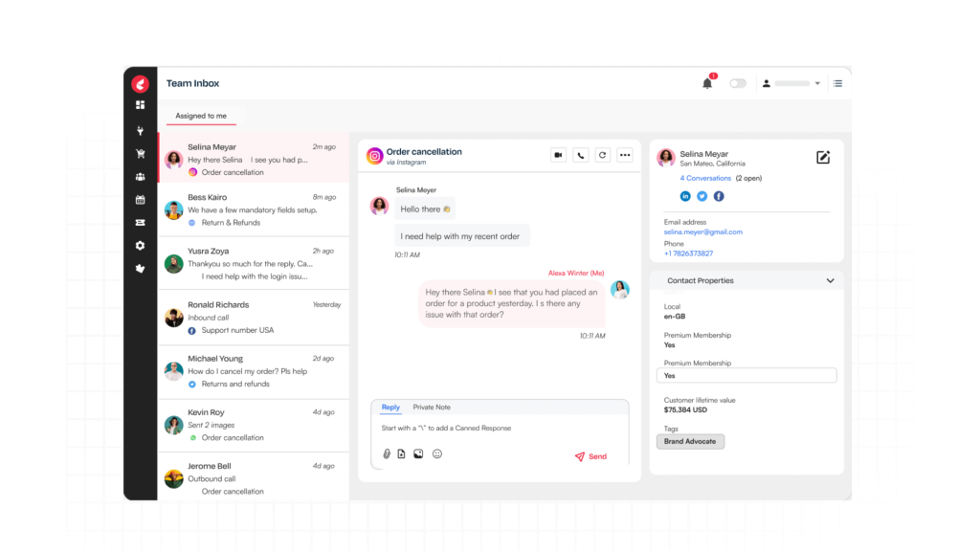980x551 pixels.
Task: Click the Brand Advocate tag
Action: [x=689, y=441]
